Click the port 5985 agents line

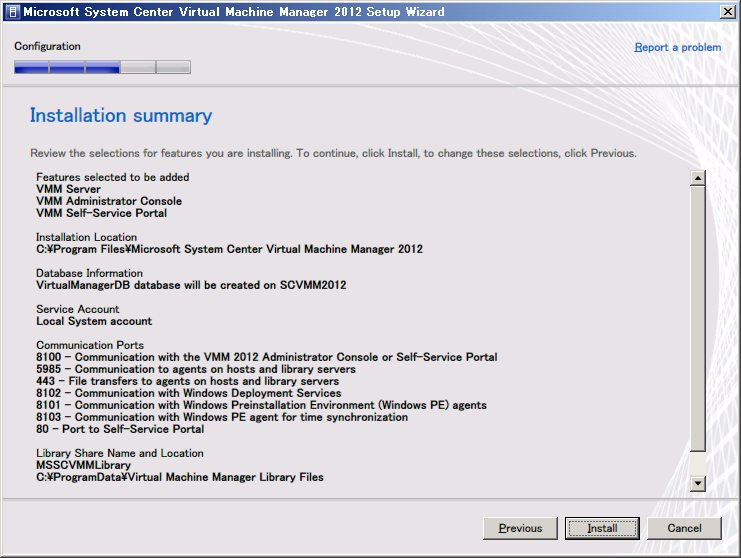point(196,369)
